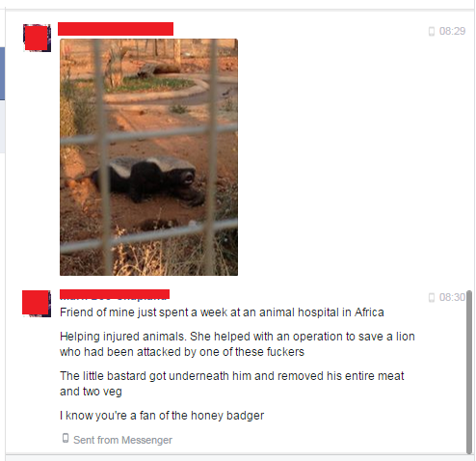476x461 pixels.
Task: Click the light gray panel below blue strip
Action: 2,126
